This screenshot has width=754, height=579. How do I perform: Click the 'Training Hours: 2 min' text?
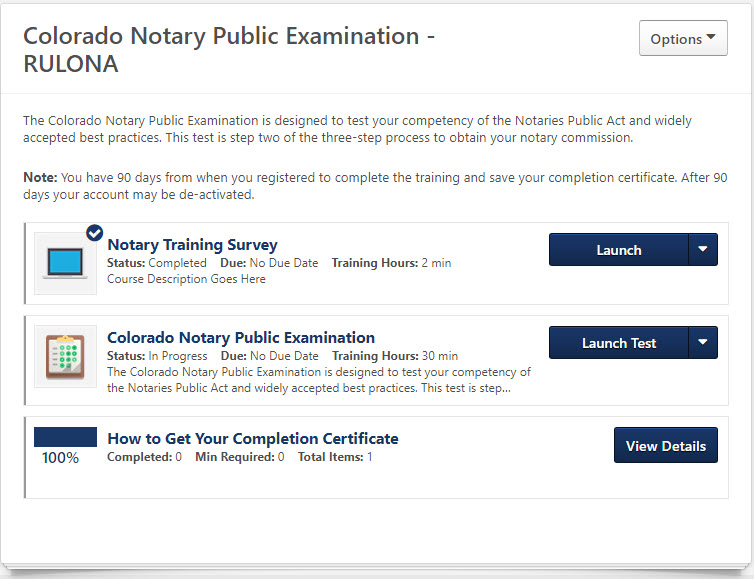391,263
